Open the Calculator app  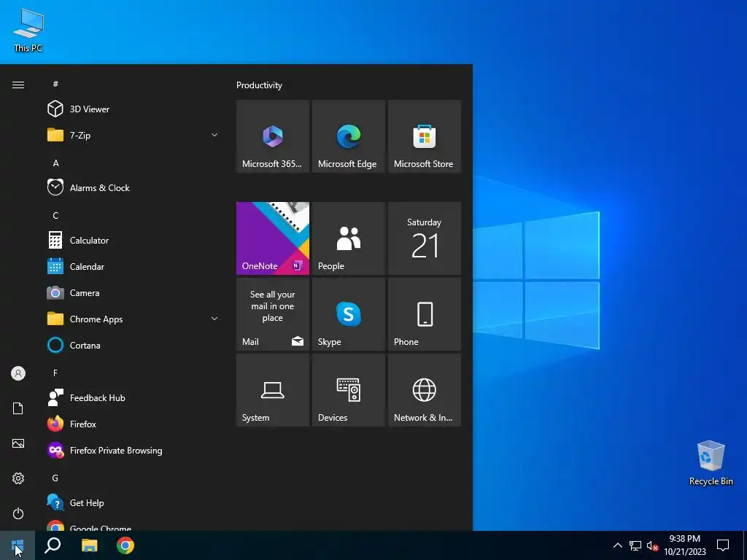click(x=133, y=240)
